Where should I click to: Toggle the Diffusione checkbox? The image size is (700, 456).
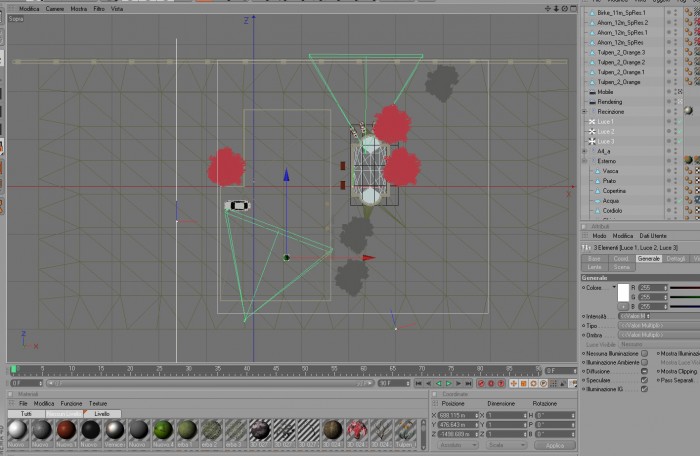pos(644,371)
